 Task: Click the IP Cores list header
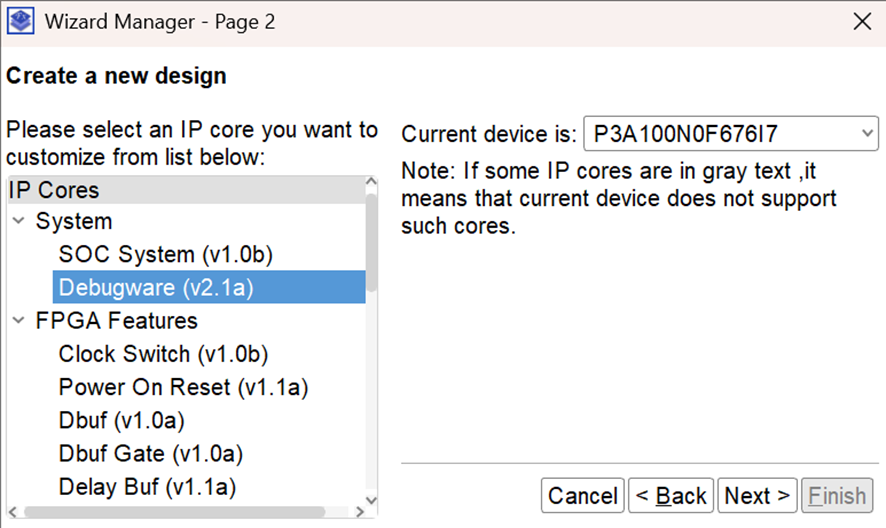pos(186,190)
